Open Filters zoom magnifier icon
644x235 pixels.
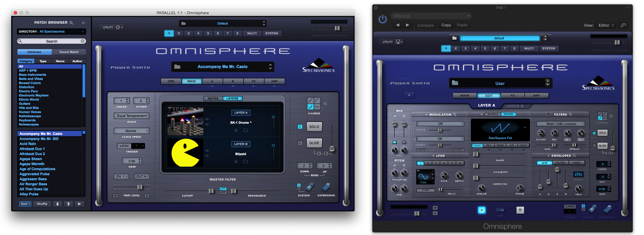pos(570,114)
